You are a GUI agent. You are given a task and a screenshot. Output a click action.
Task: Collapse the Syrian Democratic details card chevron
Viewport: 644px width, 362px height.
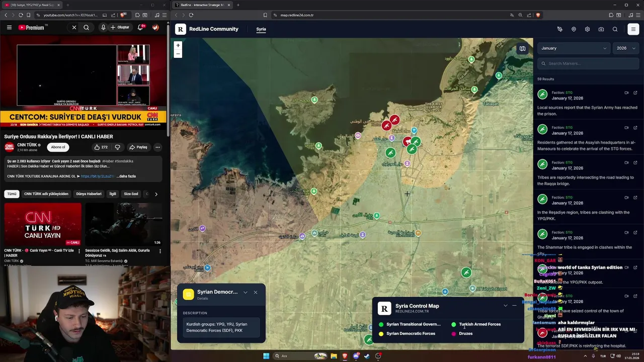point(246,292)
